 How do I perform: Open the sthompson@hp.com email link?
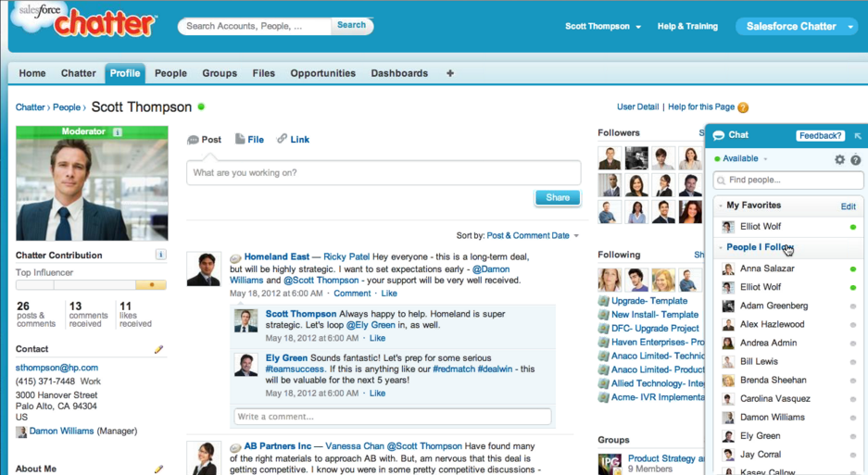coord(57,368)
